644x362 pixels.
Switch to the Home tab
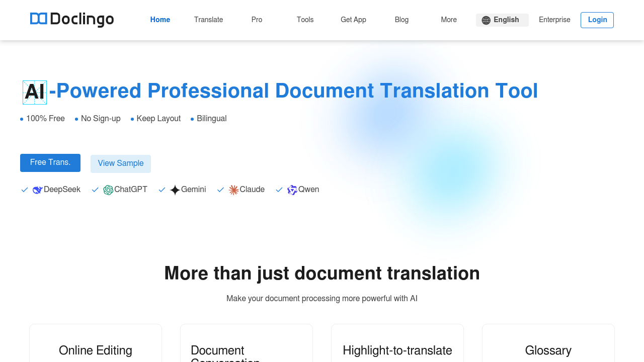coord(160,20)
